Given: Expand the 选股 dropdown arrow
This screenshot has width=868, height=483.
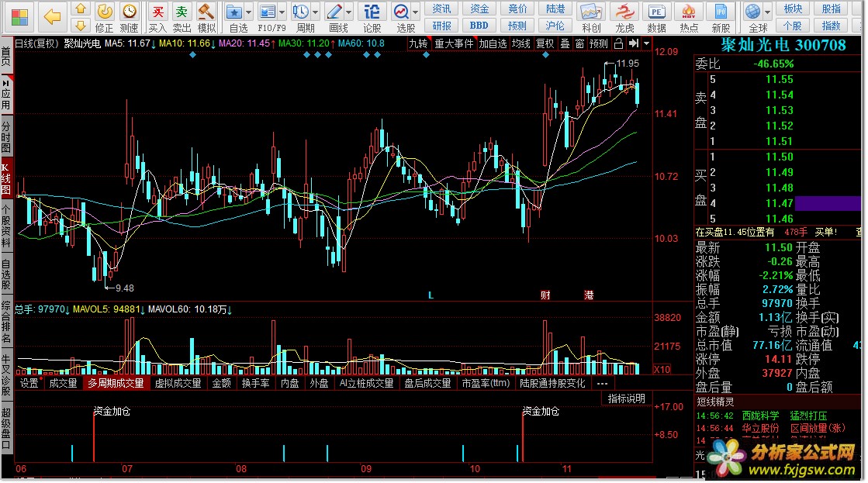Looking at the screenshot, I should [415, 12].
